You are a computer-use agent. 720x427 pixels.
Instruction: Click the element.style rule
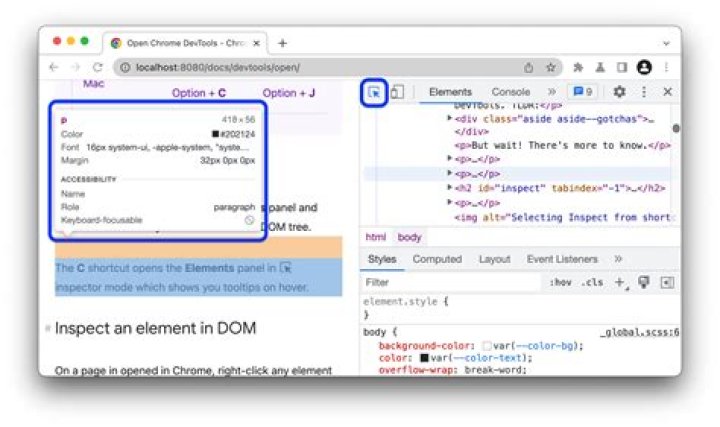tap(405, 302)
